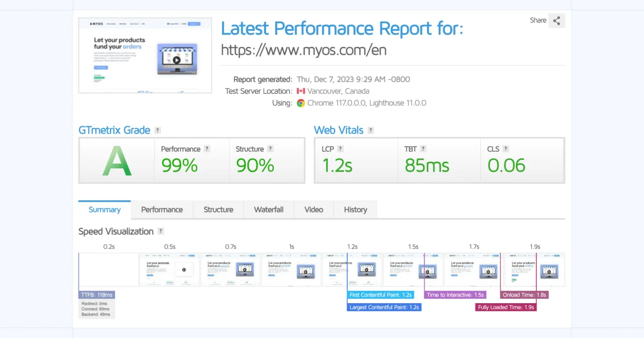Click the Performance score help icon
Viewport: 644px width, 338px height.
[207, 149]
